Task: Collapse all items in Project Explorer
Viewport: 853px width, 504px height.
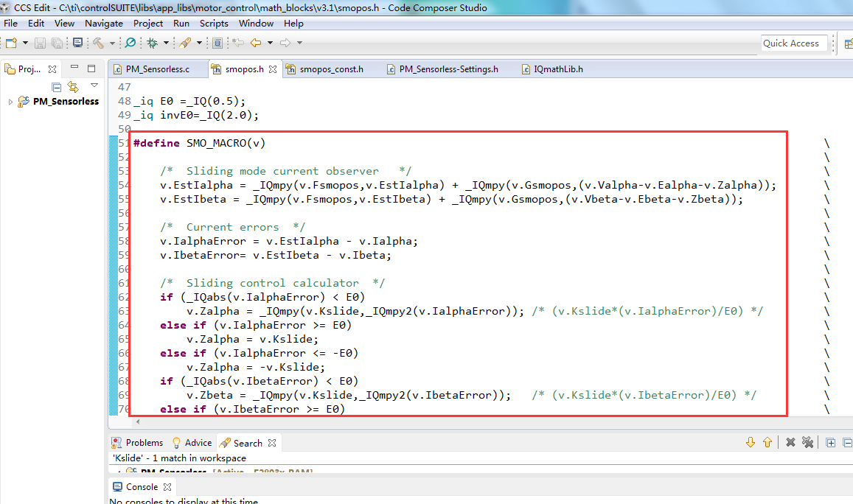Action: click(56, 86)
